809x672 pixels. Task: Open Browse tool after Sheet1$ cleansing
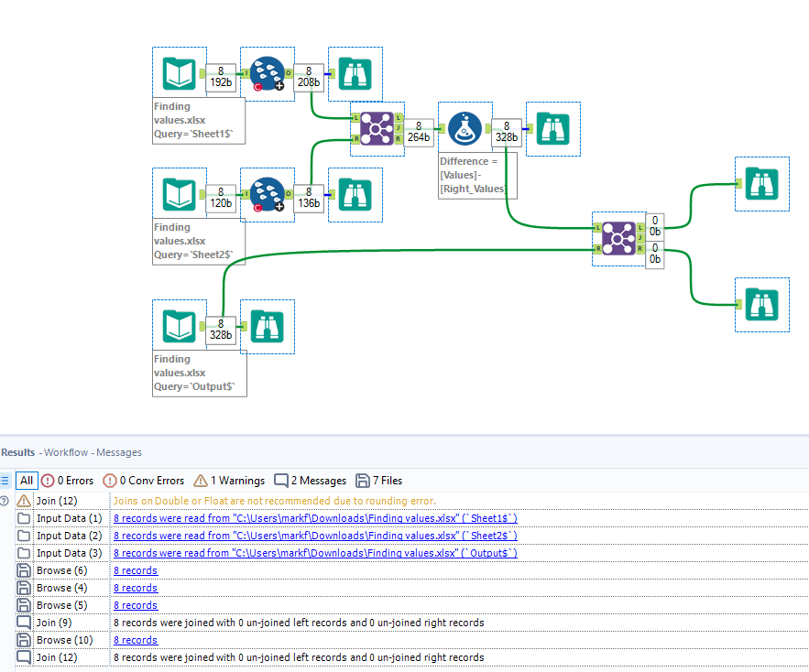point(355,74)
